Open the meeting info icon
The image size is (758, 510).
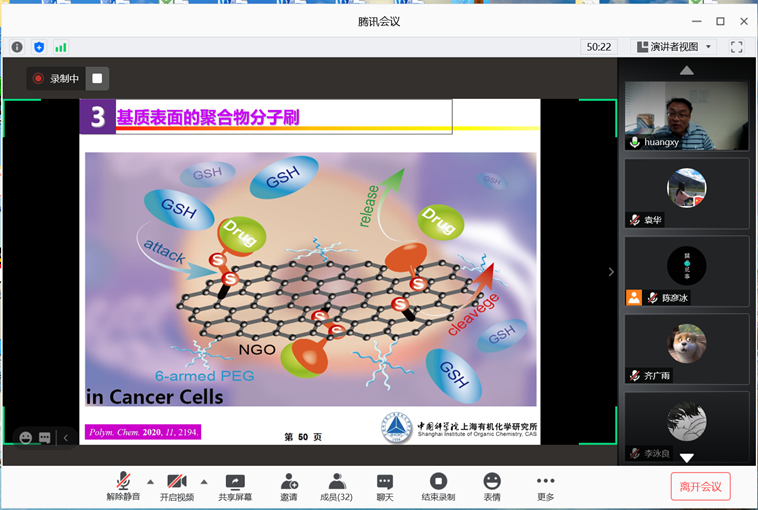(x=17, y=47)
